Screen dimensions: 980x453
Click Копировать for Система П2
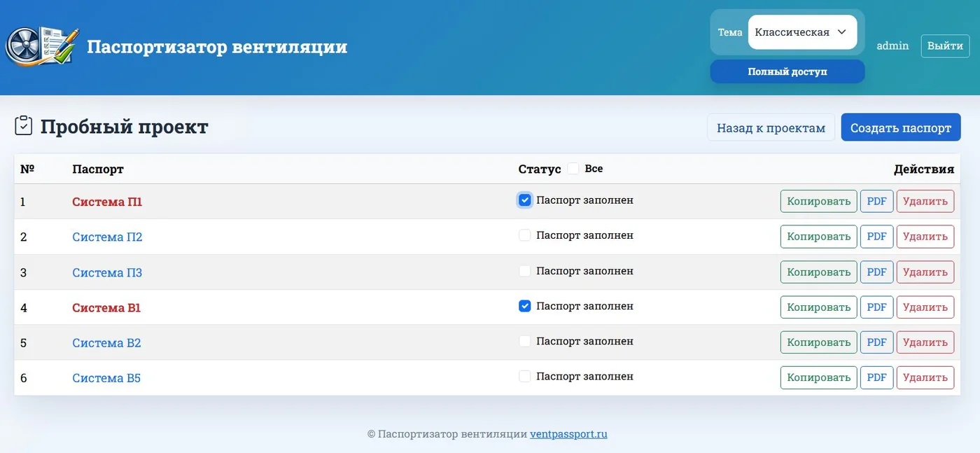(818, 236)
